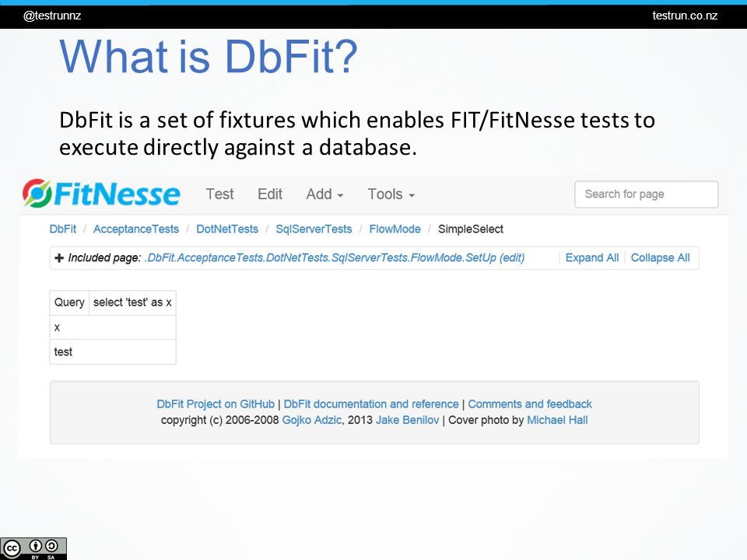This screenshot has height=560, width=747.
Task: Open the included SetUp page link
Action: click(320, 257)
